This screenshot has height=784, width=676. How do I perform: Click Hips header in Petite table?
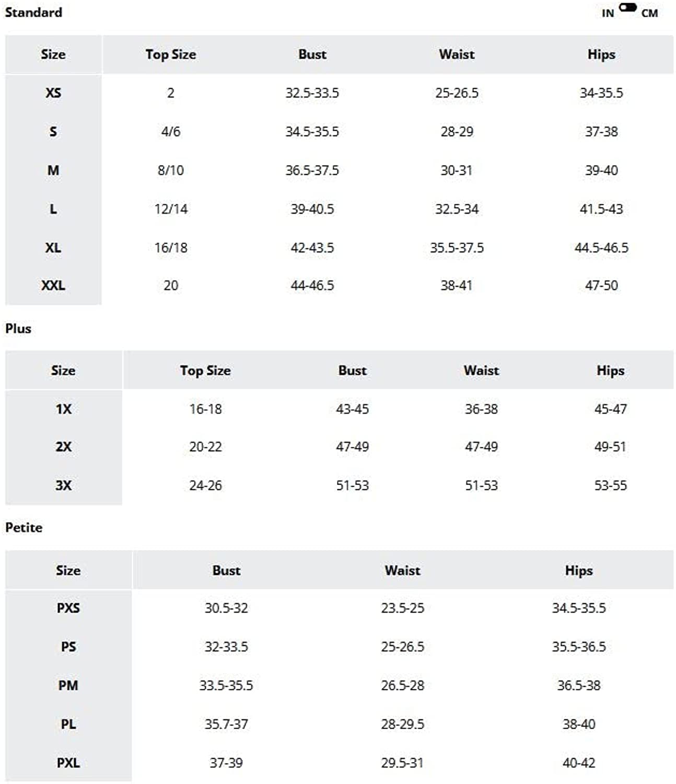(x=579, y=570)
